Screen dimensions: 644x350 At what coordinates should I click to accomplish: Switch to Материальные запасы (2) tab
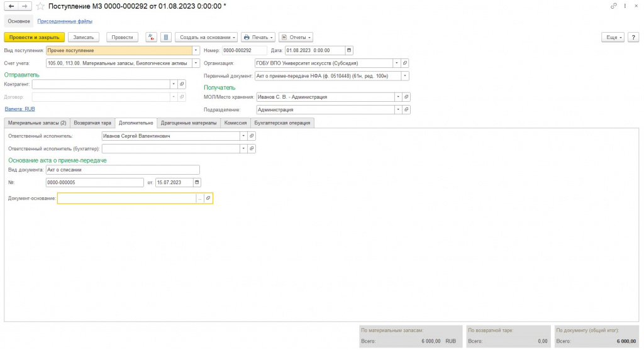tap(37, 123)
